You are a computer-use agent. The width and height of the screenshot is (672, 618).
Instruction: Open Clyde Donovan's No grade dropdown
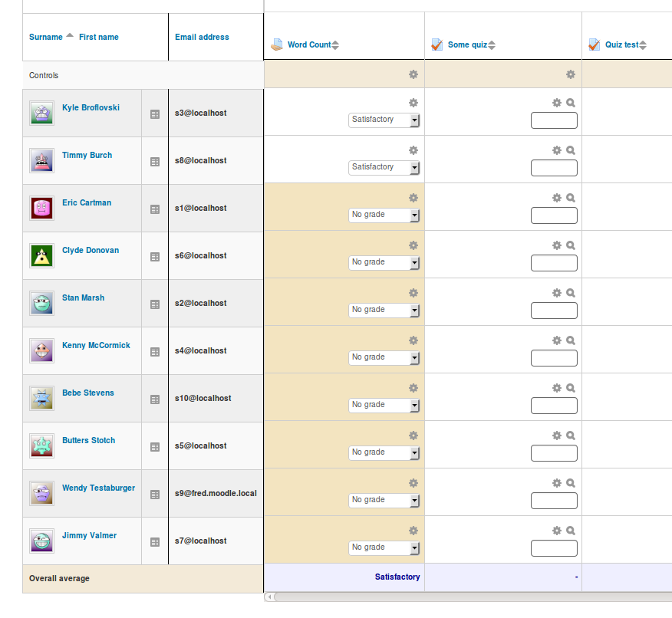point(384,262)
